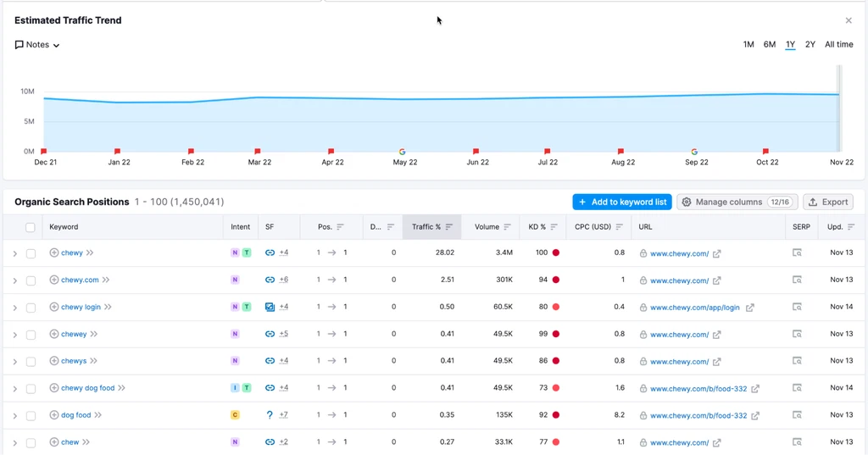Image resolution: width=868 pixels, height=455 pixels.
Task: Click double-arrow icon next to 'chewy dog food'
Action: click(122, 388)
